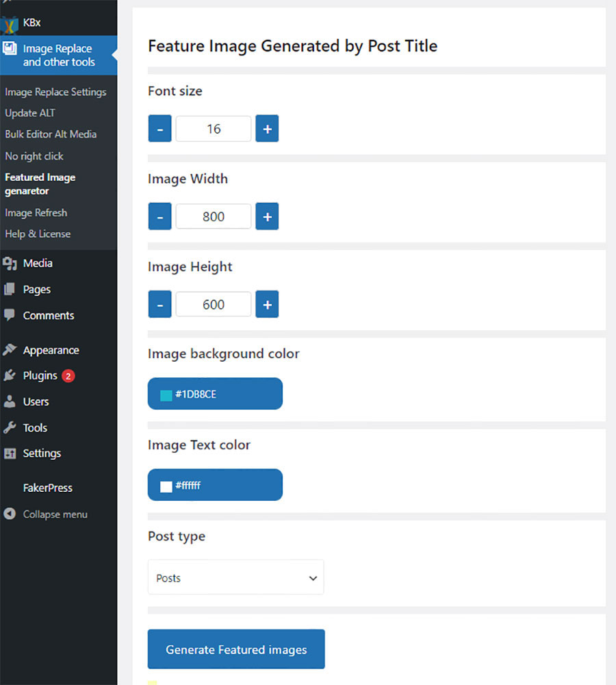The image size is (616, 685).
Task: Open Image Replace Settings submenu item
Action: [x=55, y=92]
